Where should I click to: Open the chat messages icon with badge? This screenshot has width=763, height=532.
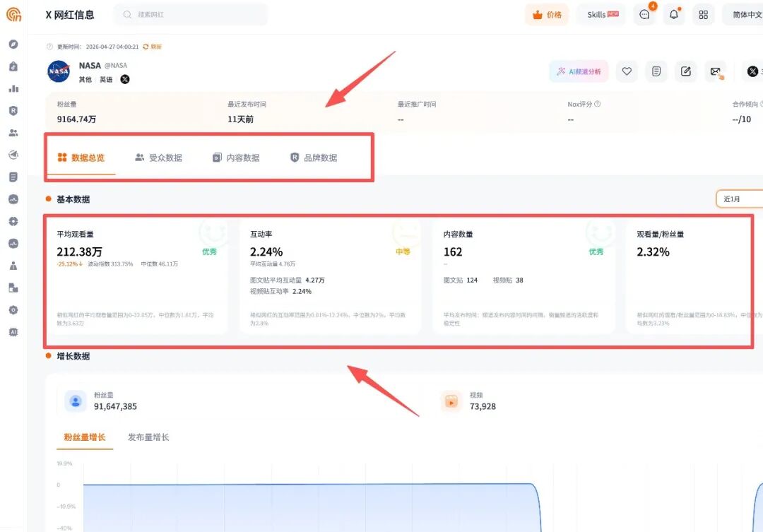coord(644,14)
